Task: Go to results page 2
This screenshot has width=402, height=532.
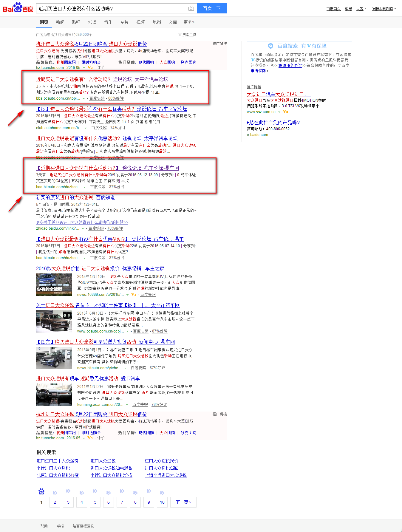Action: [55, 502]
